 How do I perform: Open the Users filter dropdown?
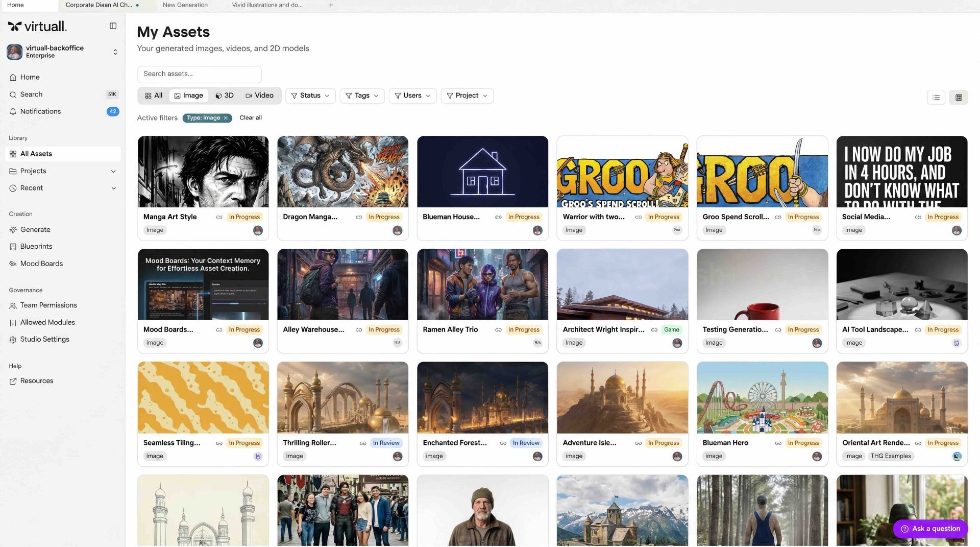(412, 96)
